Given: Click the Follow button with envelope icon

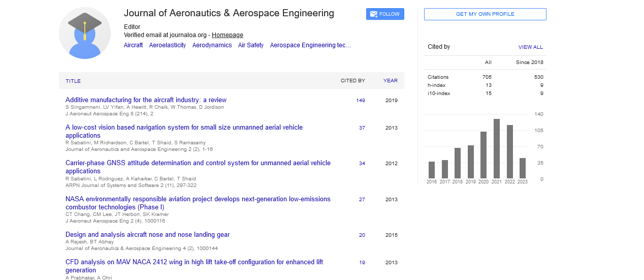Looking at the screenshot, I should tap(385, 14).
